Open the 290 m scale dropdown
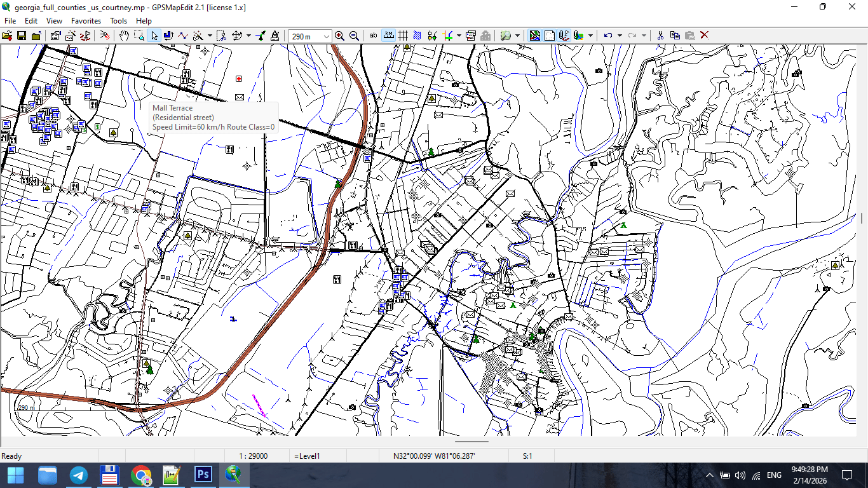Screen dimensions: 868x488 pyautogui.click(x=327, y=36)
